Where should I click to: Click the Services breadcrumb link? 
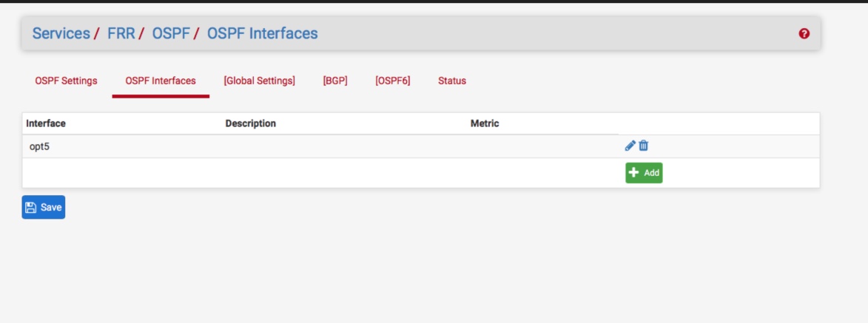point(60,34)
